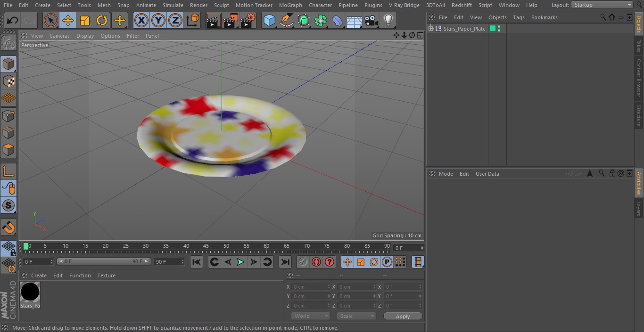Open the MoGraph array icon
Screen dimensions: 644x332
point(321,20)
